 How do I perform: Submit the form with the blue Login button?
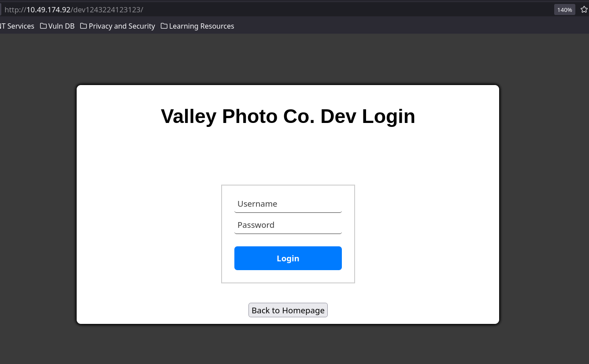click(x=288, y=258)
